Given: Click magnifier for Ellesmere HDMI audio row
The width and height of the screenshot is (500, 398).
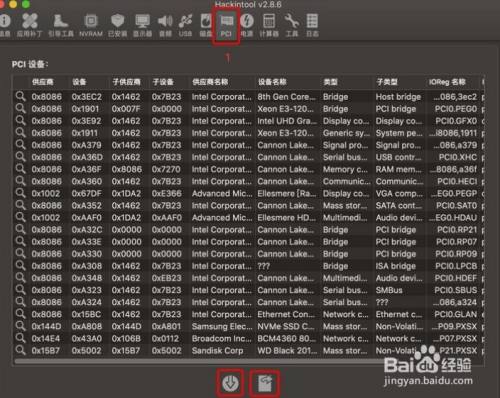Looking at the screenshot, I should coord(20,217).
